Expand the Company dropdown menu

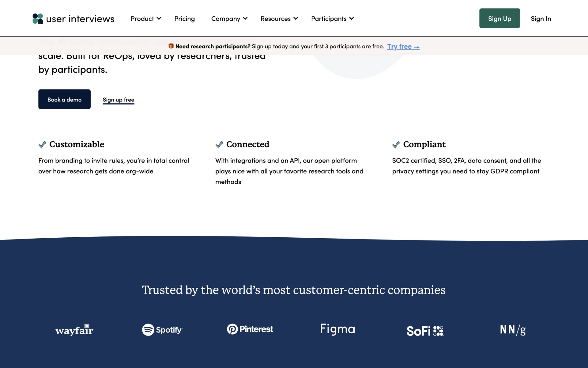click(x=229, y=19)
